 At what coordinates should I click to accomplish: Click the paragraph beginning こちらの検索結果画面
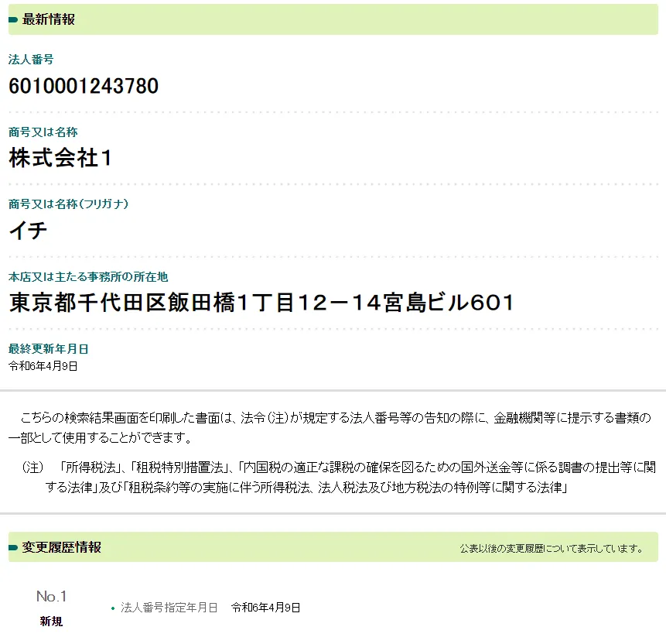click(333, 427)
